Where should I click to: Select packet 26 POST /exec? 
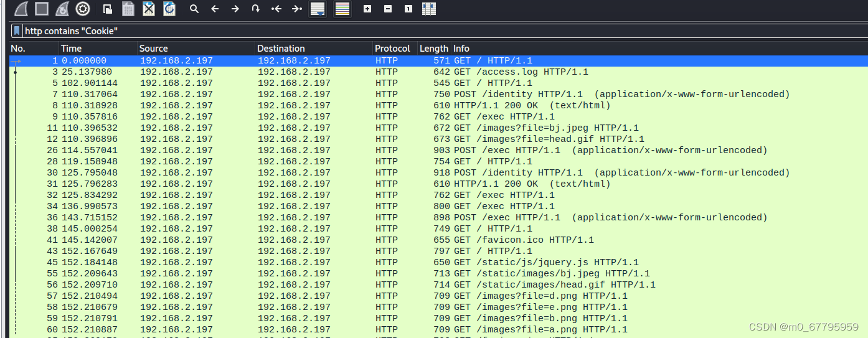tap(438, 151)
